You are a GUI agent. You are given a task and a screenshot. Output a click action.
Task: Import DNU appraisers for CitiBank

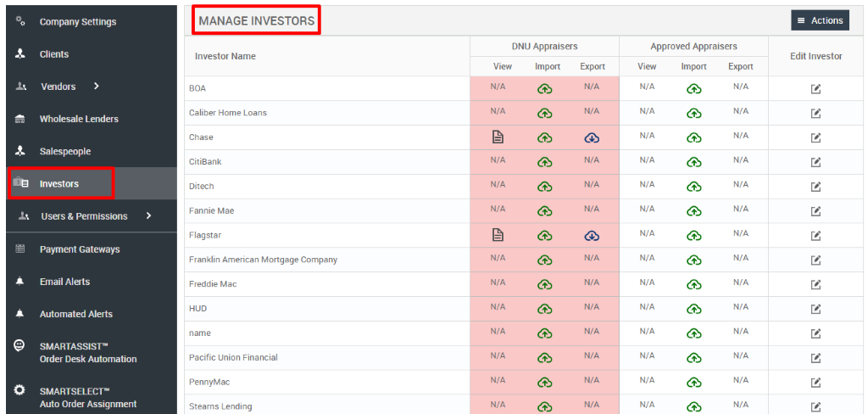[545, 162]
